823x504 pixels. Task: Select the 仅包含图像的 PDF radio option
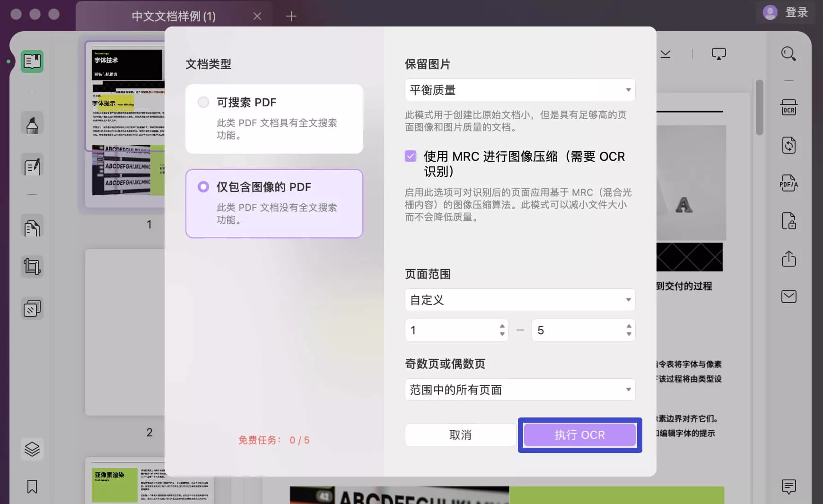tap(203, 187)
